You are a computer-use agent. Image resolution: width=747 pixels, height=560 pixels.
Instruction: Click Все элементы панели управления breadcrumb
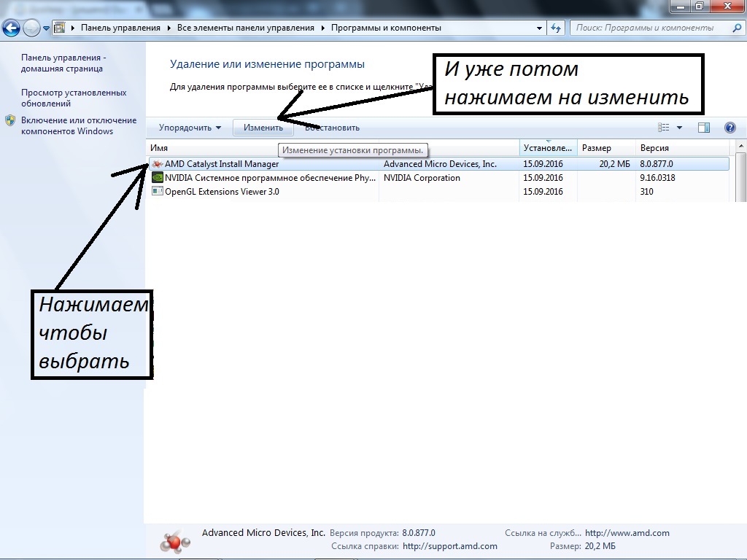click(x=245, y=28)
